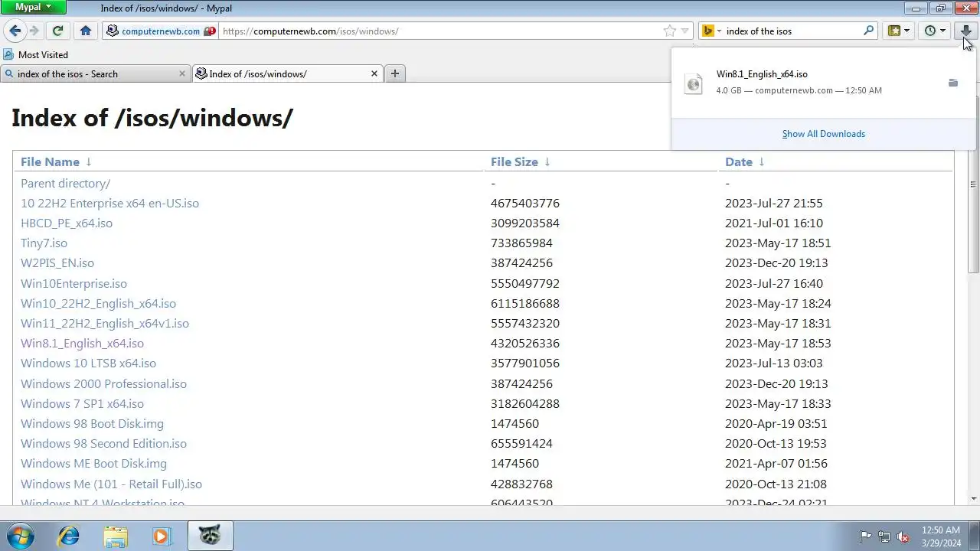Bookmark this page with the star icon
980x551 pixels.
(x=670, y=31)
